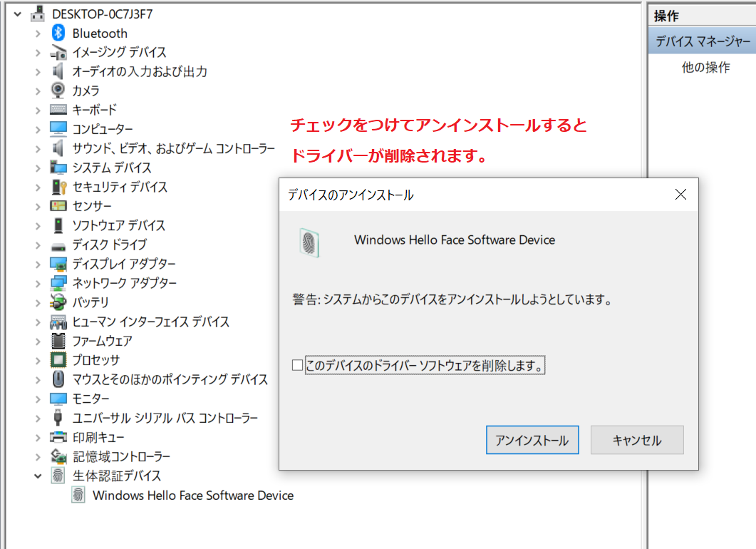Click the セキュリティ デバイス icon
756x549 pixels.
pos(58,187)
